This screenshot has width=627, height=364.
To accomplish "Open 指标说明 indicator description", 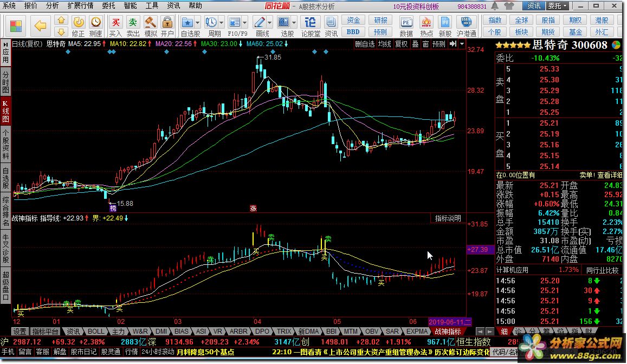I will pos(448,218).
